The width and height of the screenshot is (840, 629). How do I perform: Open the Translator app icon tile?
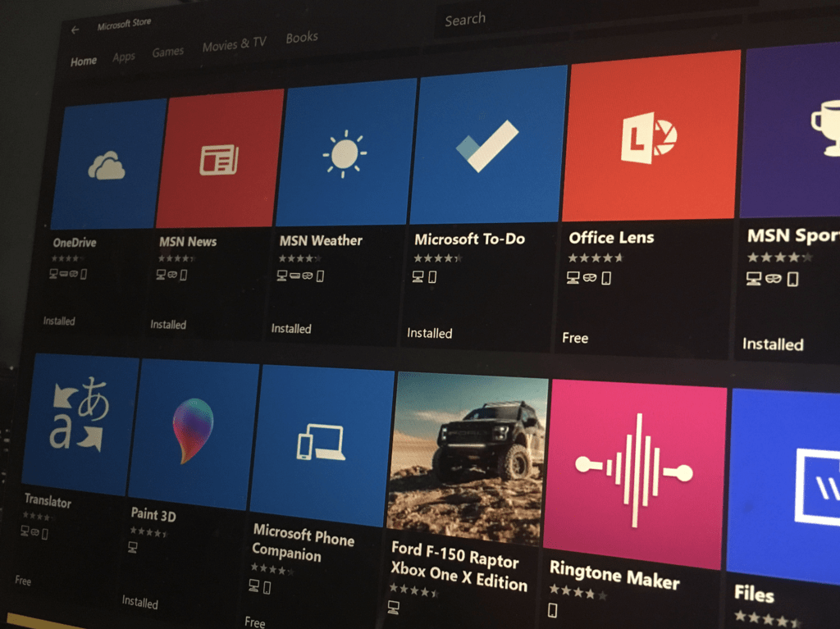pos(80,422)
